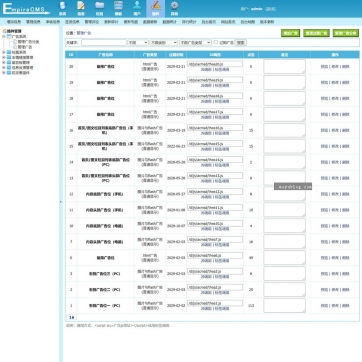Open the Information pencil-and-paper icon

(x=81, y=8)
